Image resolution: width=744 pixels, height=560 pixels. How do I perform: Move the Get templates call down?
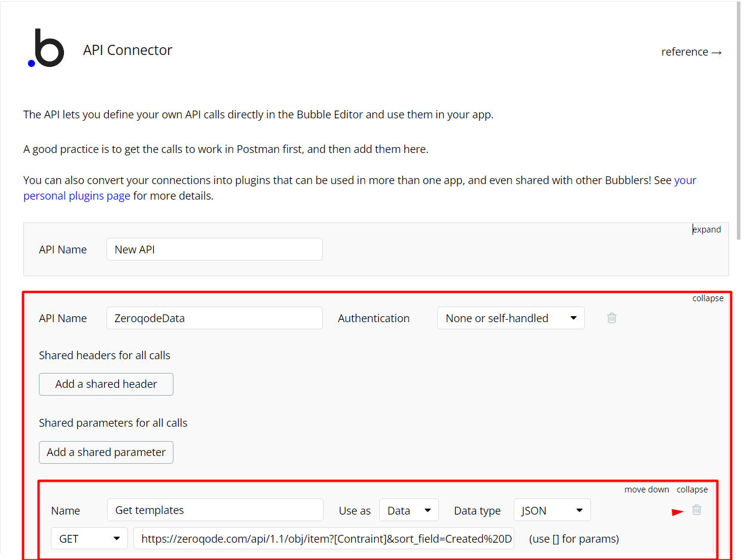point(647,489)
